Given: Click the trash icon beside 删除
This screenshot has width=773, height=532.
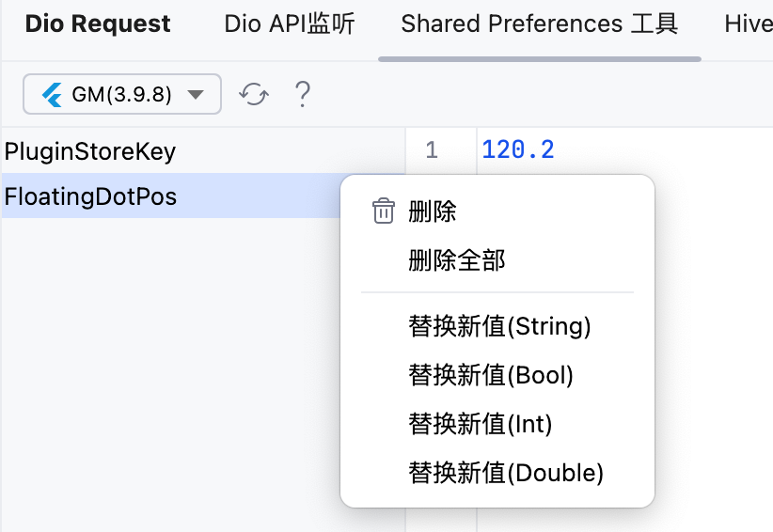Looking at the screenshot, I should [383, 211].
